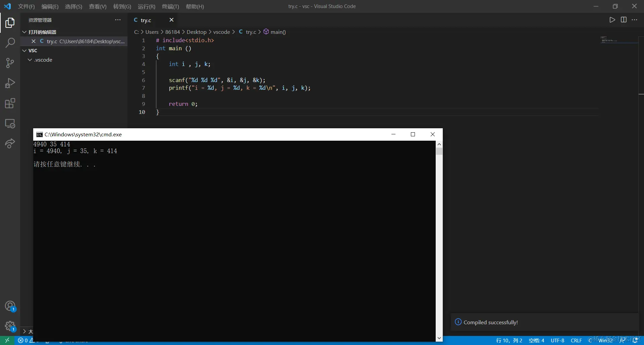The height and width of the screenshot is (345, 644).
Task: Open the 运行(R) menu
Action: pos(146,6)
